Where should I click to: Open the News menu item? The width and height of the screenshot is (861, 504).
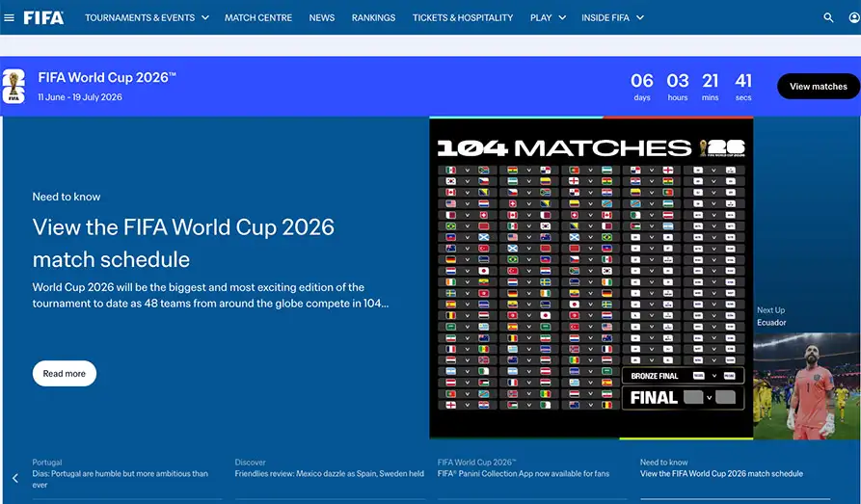click(322, 17)
